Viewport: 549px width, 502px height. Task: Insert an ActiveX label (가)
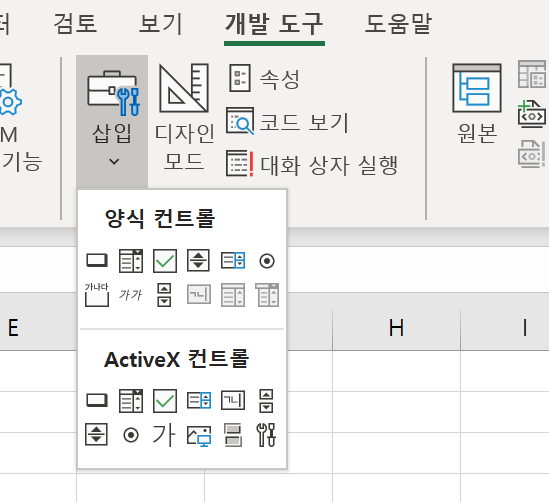(164, 435)
